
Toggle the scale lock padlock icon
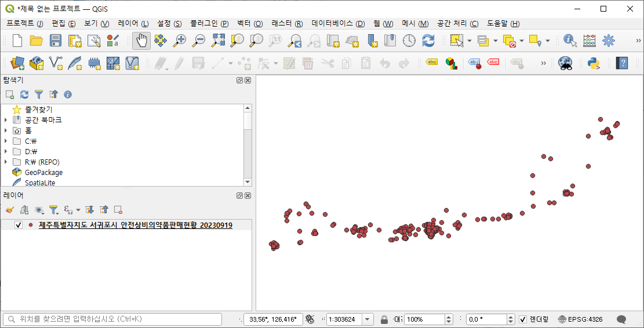pos(384,319)
